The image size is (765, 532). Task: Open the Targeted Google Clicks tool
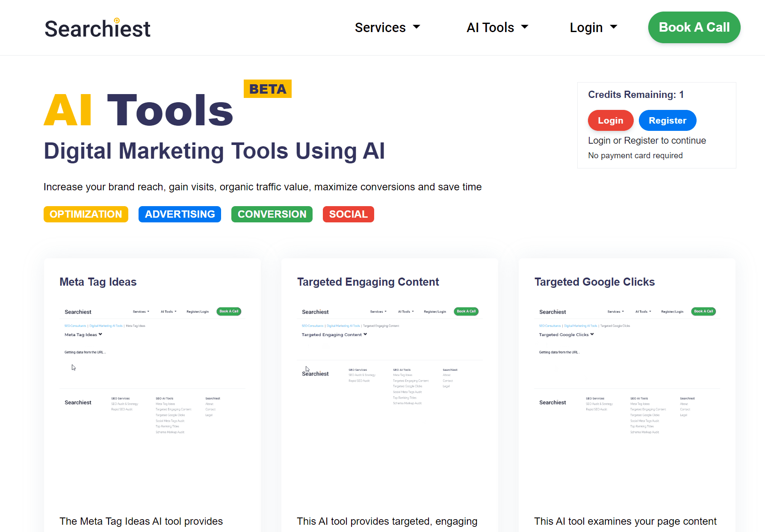[x=594, y=282]
